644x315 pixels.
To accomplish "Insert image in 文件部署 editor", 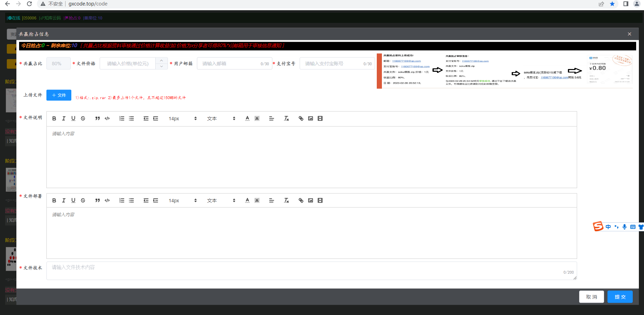I will (311, 201).
